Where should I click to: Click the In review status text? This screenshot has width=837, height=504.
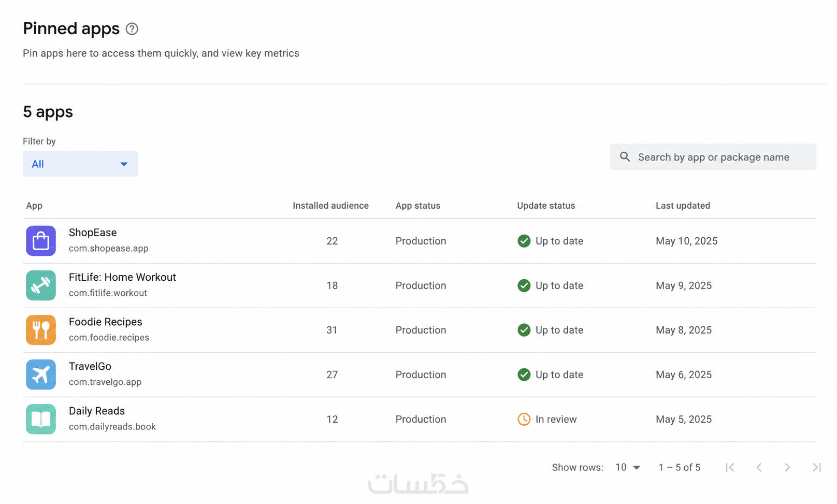point(556,419)
